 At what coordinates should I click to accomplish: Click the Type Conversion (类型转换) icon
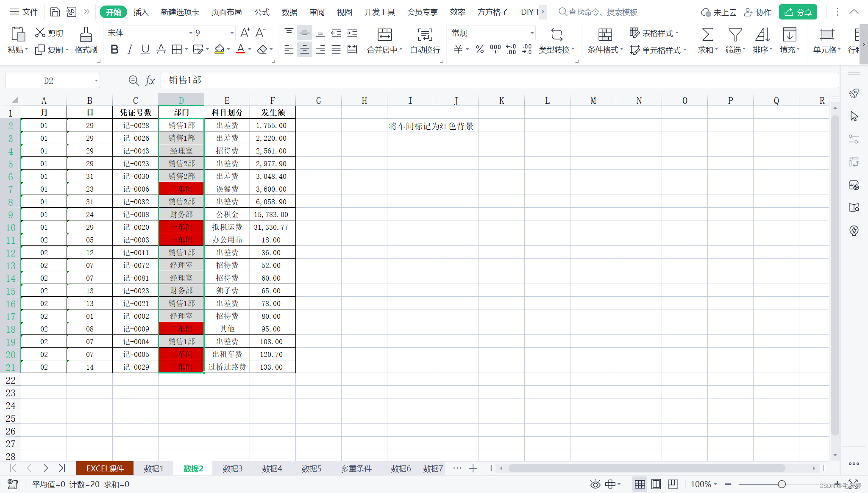[556, 35]
